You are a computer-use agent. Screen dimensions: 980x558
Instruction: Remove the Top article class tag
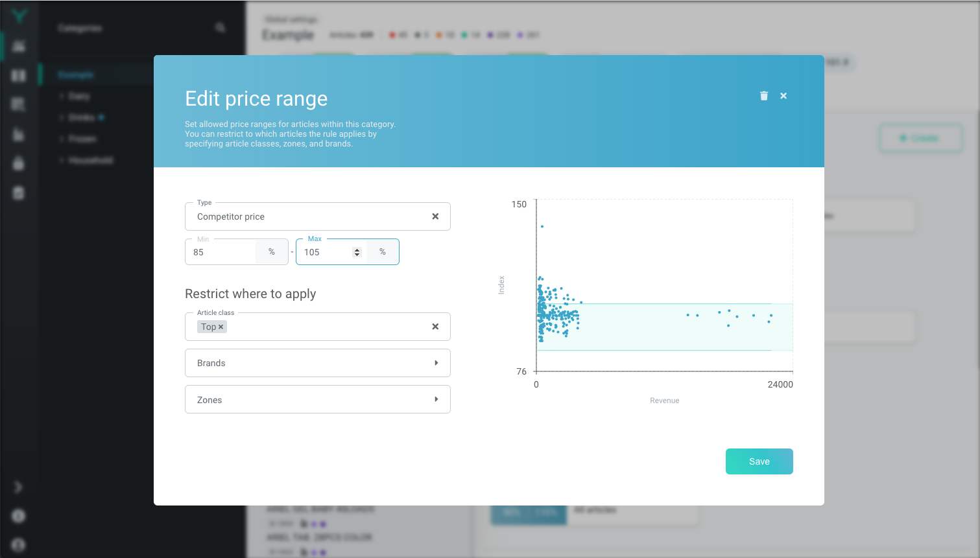tap(221, 327)
